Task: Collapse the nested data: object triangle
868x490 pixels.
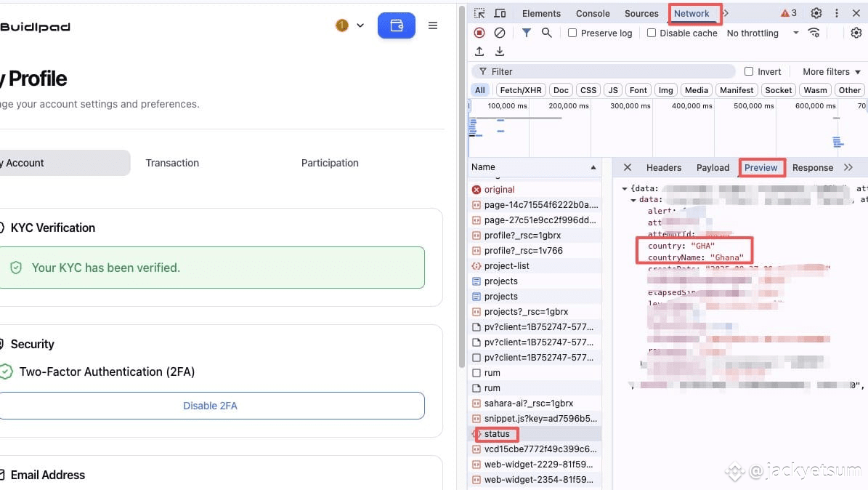Action: click(x=633, y=199)
